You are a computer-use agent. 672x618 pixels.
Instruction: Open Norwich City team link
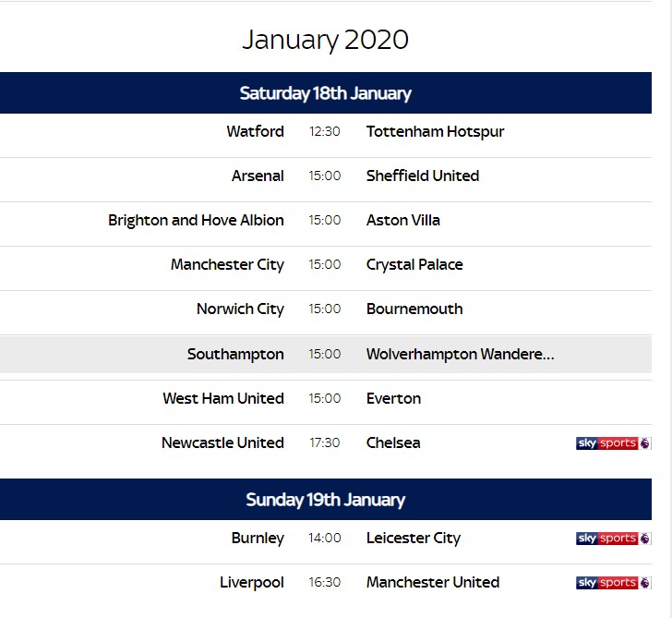[240, 309]
